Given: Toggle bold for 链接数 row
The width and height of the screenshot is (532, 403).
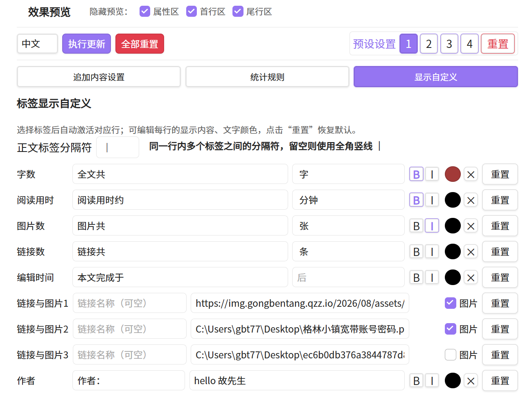Looking at the screenshot, I should tap(416, 252).
